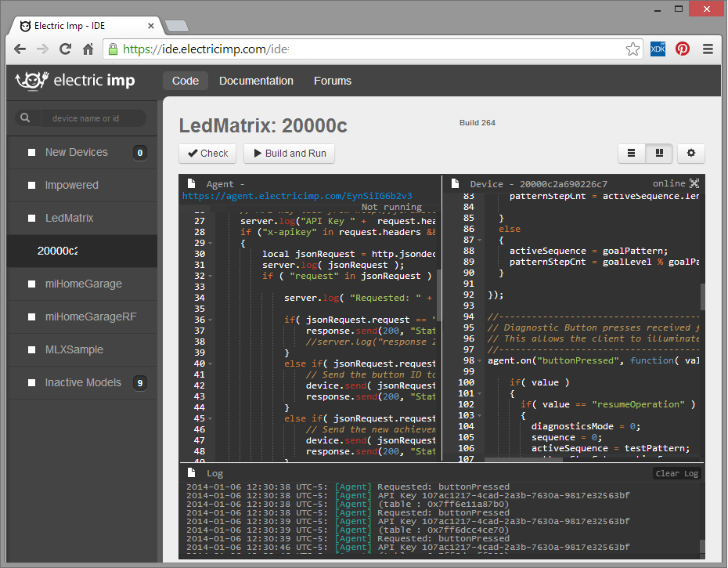Collapse code fold at agent line 32
This screenshot has width=728, height=568.
point(211,276)
